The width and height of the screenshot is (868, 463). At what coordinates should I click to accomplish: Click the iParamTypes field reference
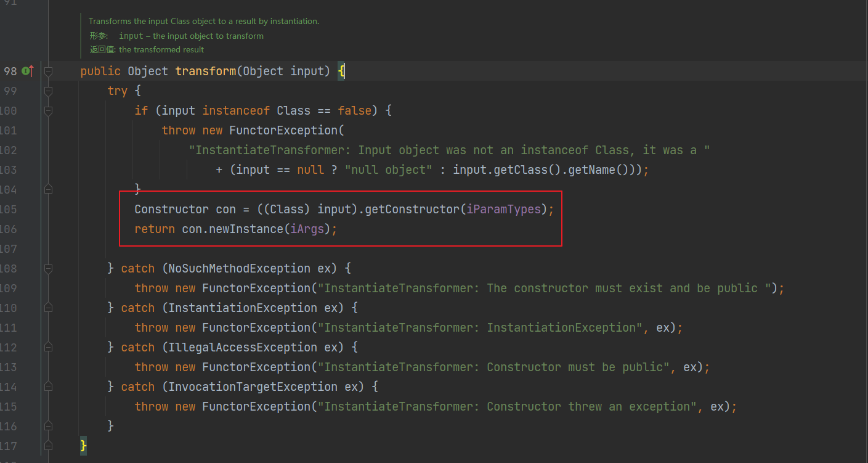[503, 210]
